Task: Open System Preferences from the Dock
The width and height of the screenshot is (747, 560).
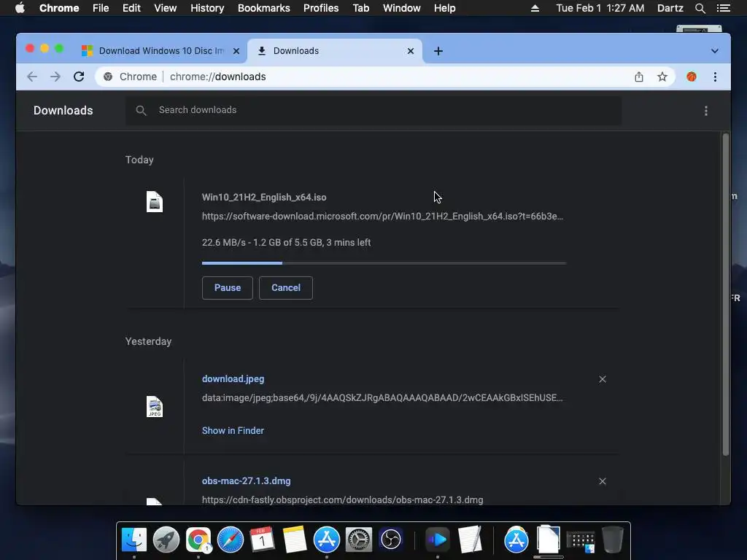Action: click(x=358, y=540)
